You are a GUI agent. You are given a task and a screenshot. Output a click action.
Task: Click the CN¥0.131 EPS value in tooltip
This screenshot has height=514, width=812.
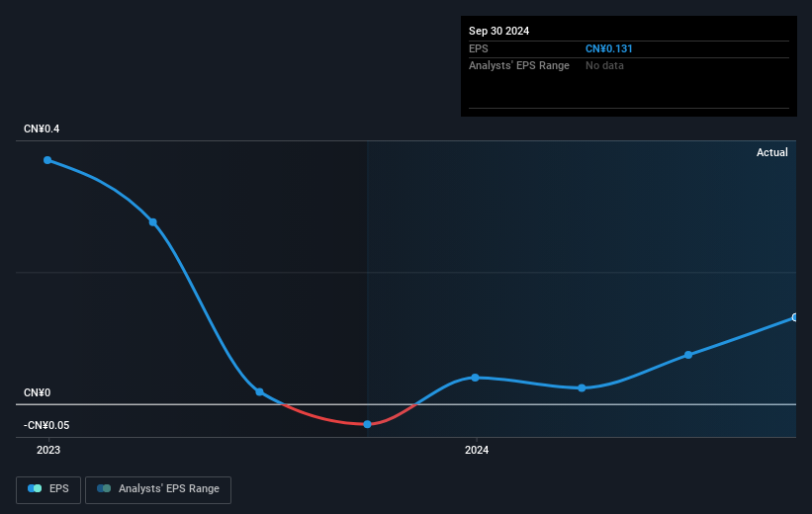point(609,48)
